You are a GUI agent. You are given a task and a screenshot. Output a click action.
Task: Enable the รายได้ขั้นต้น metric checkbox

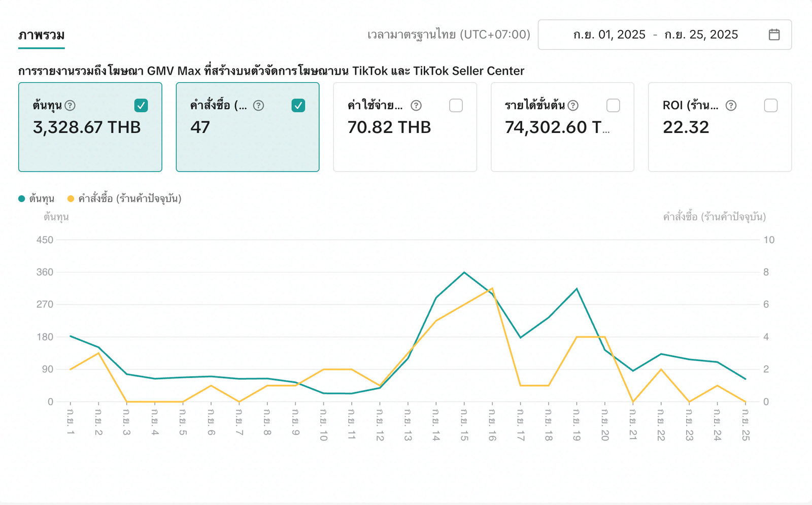tap(613, 106)
